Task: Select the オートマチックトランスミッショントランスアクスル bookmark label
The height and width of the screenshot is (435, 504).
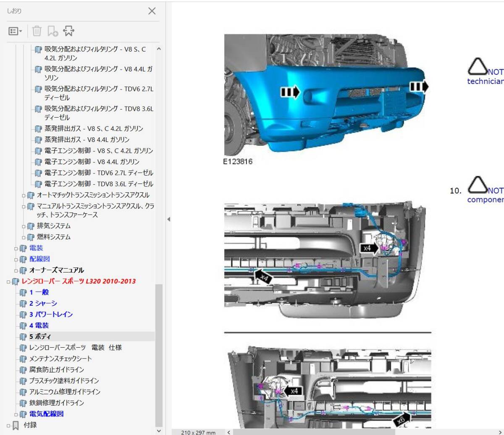Action: [93, 195]
